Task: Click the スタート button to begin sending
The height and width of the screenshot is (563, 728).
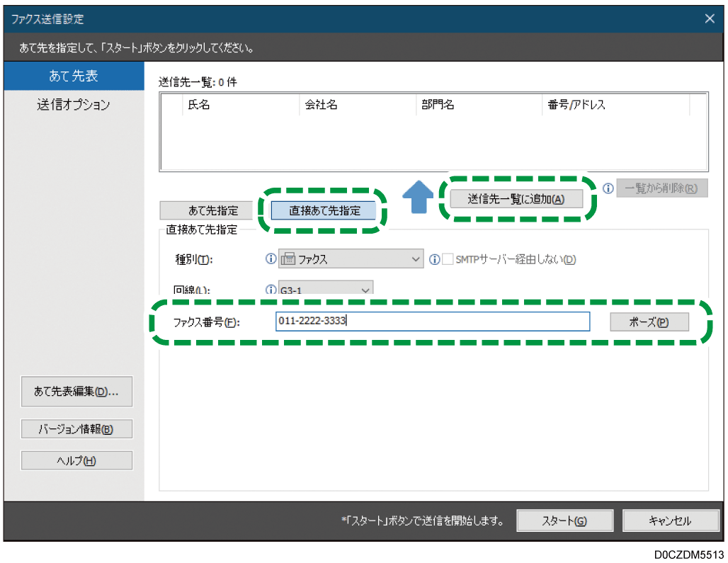Action: pyautogui.click(x=564, y=520)
